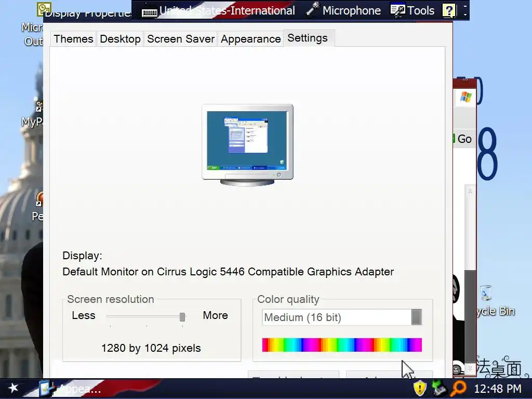
Task: Open the Tools menu on the language bar
Action: coord(413,10)
